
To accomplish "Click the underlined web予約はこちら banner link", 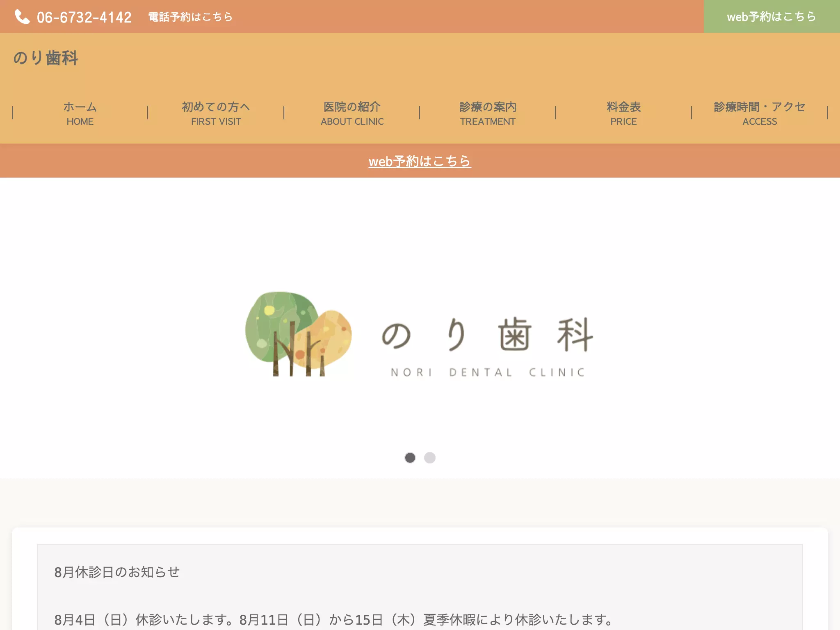I will (420, 161).
